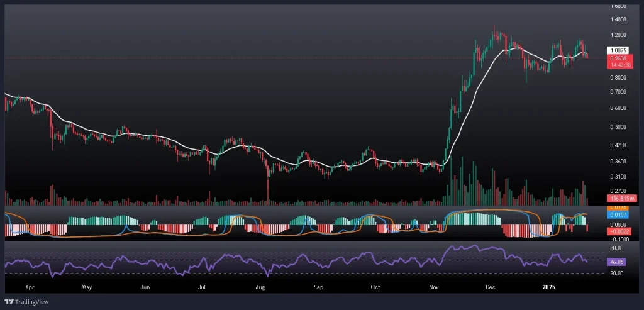Image resolution: width=644 pixels, height=310 pixels.
Task: Select the 2025 year marker on time axis
Action: [549, 286]
